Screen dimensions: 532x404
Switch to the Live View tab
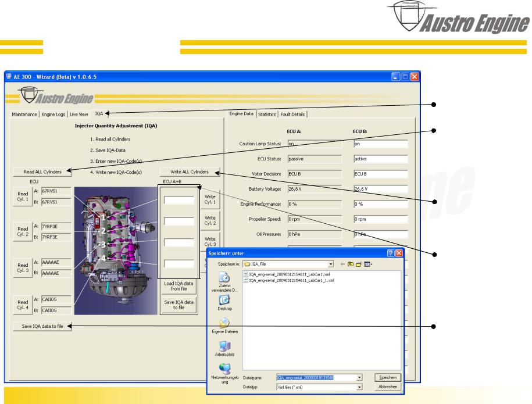[78, 115]
